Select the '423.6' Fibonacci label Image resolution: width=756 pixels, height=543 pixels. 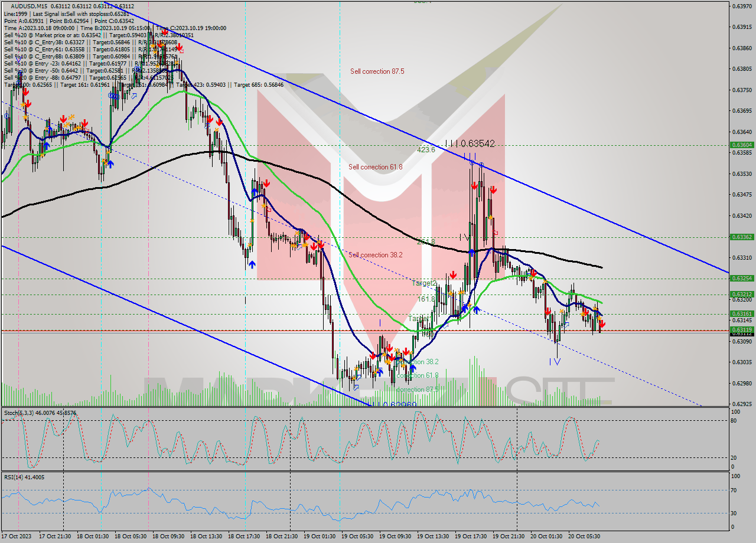coord(426,150)
